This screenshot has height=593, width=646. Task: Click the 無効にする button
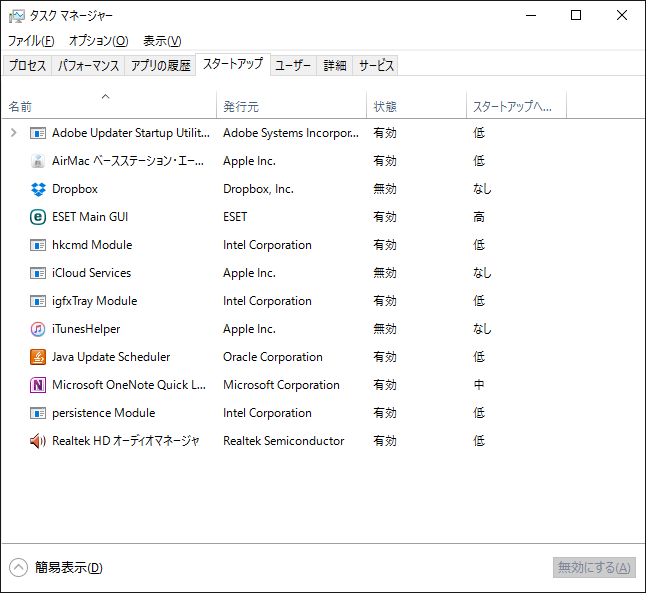coord(594,567)
